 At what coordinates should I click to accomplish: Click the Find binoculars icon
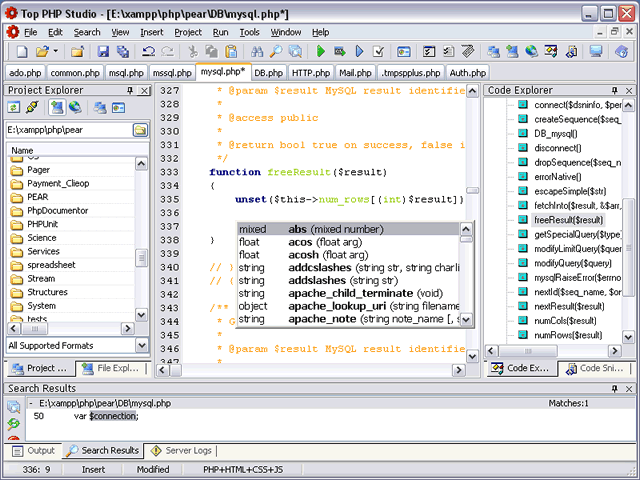pyautogui.click(x=257, y=51)
